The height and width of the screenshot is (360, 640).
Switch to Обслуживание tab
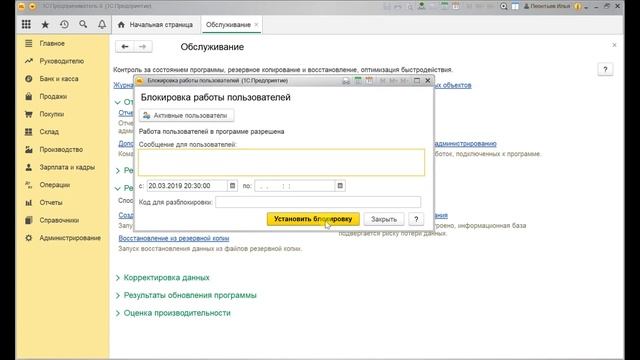pos(228,25)
